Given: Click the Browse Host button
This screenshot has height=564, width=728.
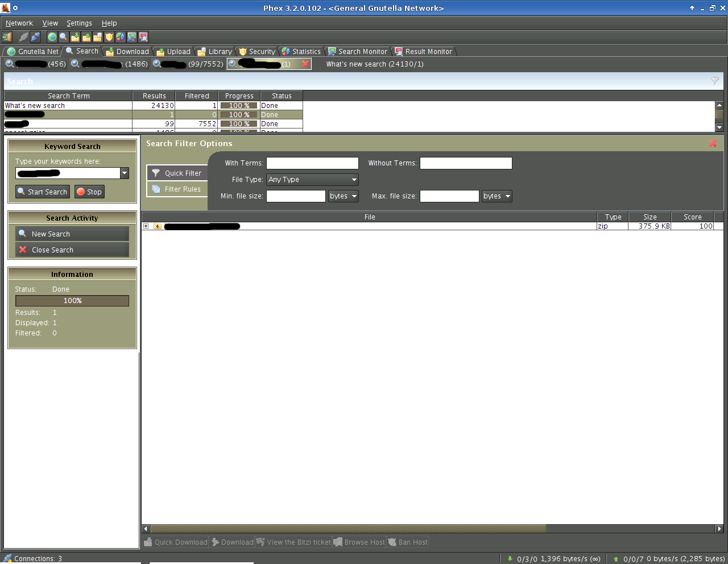Looking at the screenshot, I should point(359,542).
